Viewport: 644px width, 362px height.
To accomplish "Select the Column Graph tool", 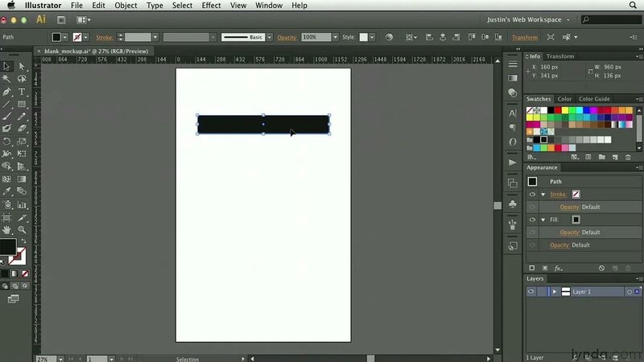I will click(22, 204).
